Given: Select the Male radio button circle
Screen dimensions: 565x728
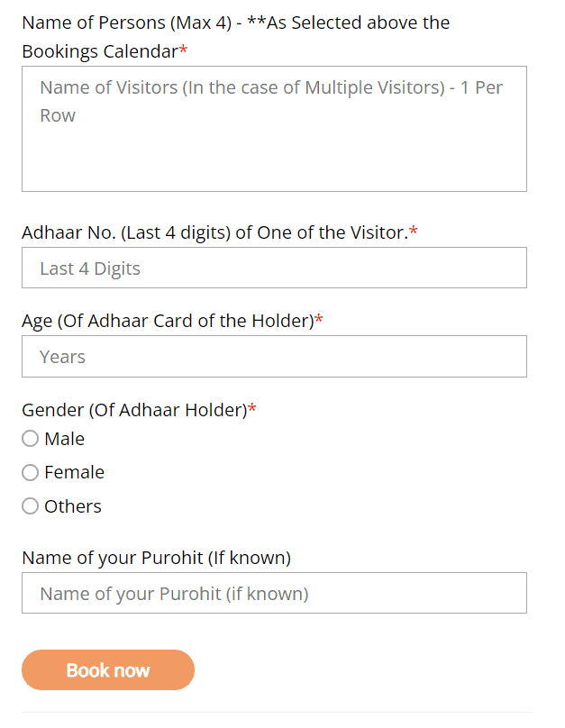Looking at the screenshot, I should [31, 439].
